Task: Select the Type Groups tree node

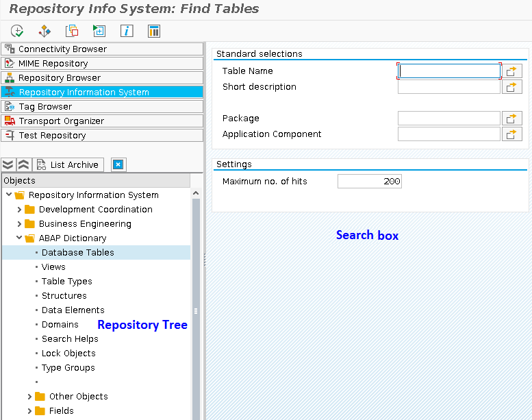Action: (68, 368)
